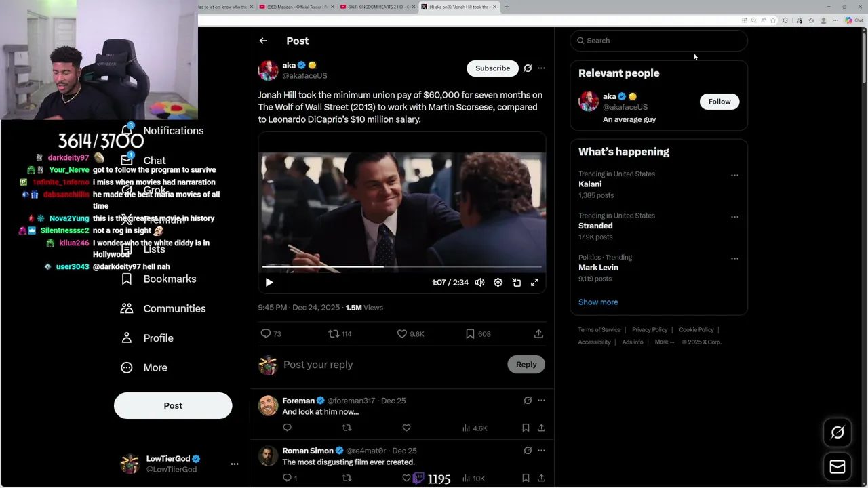Open Ads info footer link
Viewport: 868px width, 488px height.
coord(633,342)
